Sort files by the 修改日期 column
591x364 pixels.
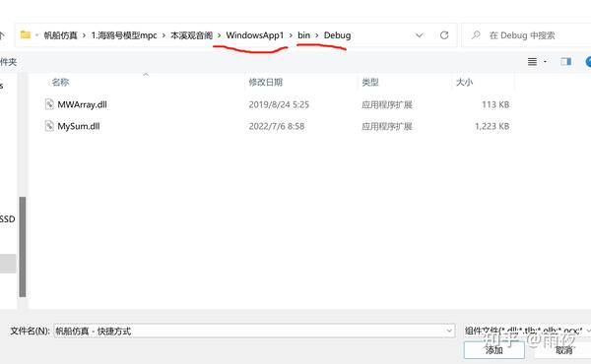(x=266, y=82)
